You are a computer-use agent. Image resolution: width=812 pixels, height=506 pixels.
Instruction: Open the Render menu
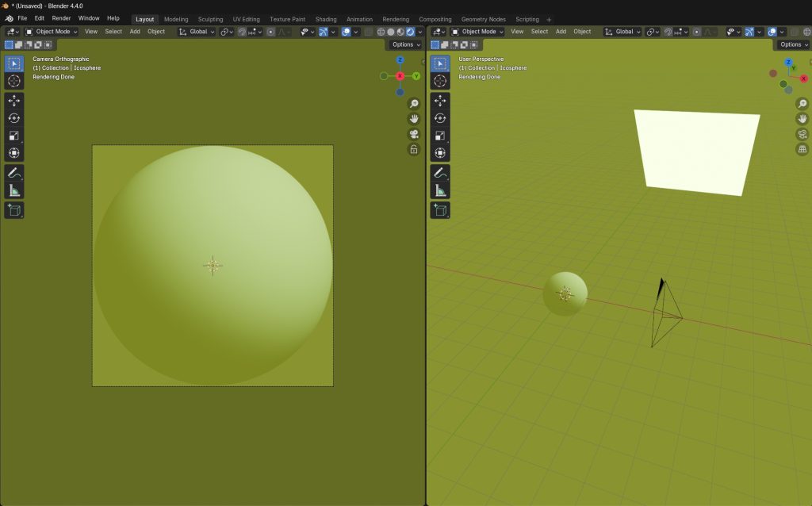(61, 18)
